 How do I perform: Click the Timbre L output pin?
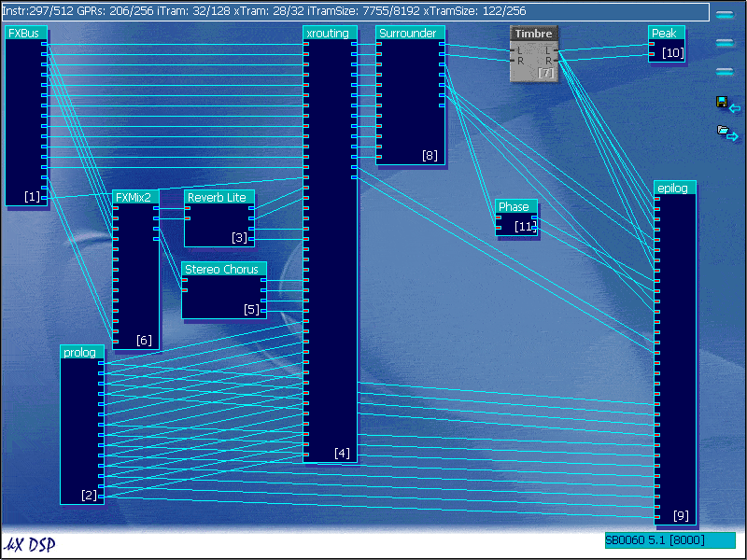coord(555,50)
